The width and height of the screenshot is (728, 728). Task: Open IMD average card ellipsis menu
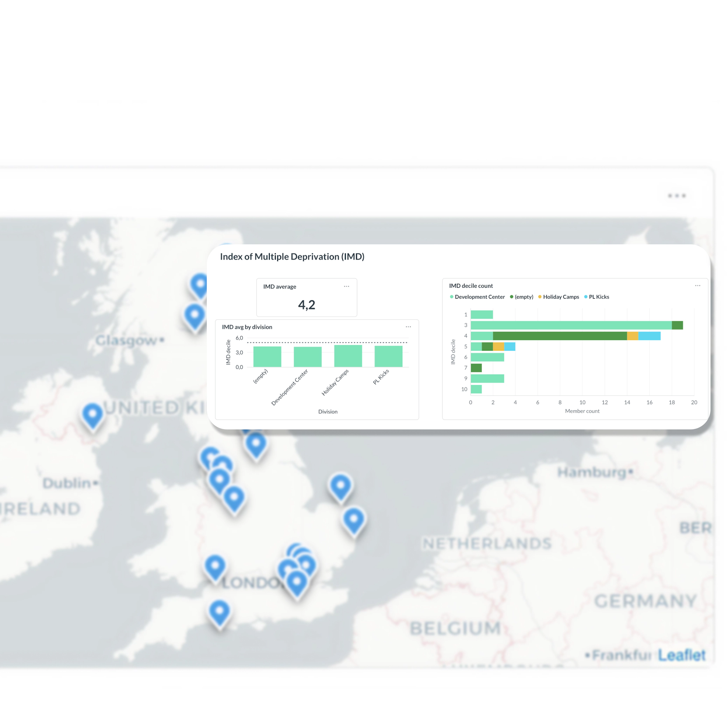(346, 286)
